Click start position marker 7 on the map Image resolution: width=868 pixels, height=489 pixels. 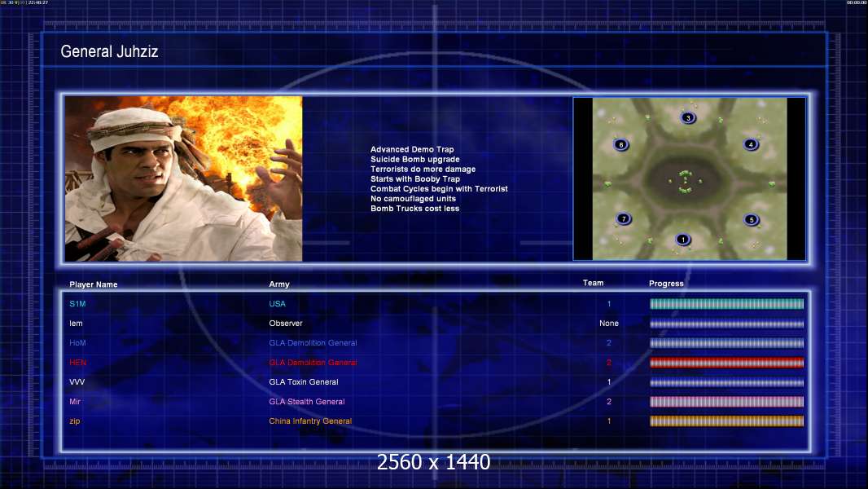point(624,218)
